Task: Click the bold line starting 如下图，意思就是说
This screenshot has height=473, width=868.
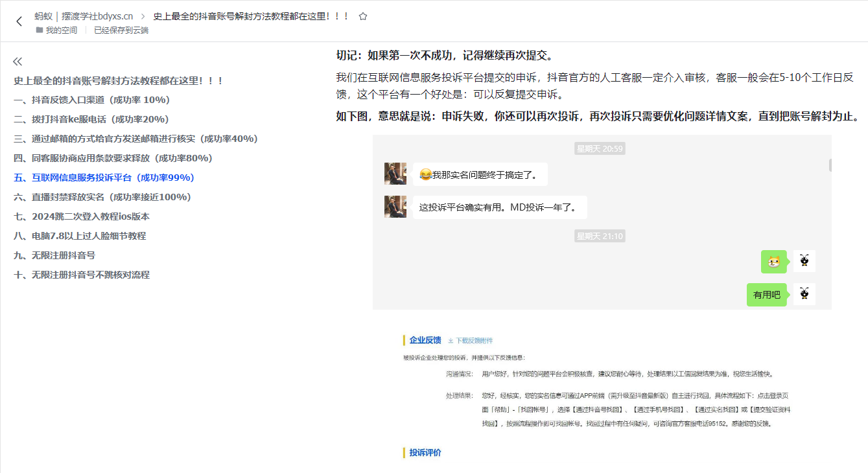Action: pos(598,117)
